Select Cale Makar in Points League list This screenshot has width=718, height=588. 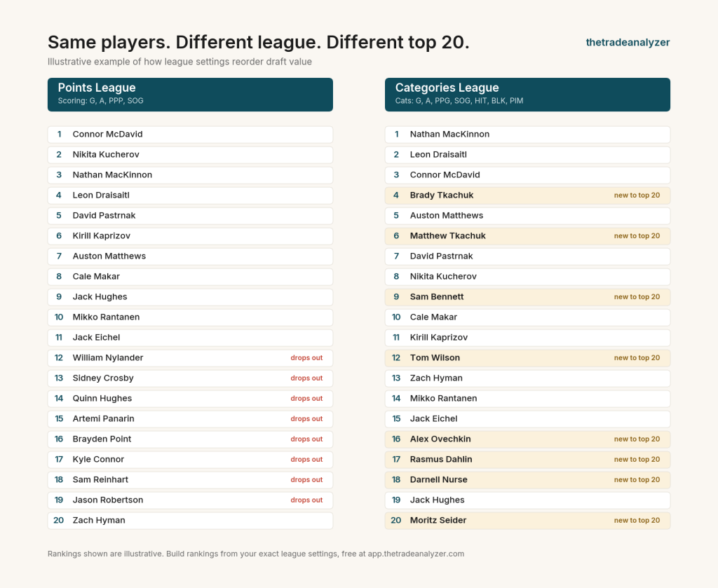[x=190, y=276]
